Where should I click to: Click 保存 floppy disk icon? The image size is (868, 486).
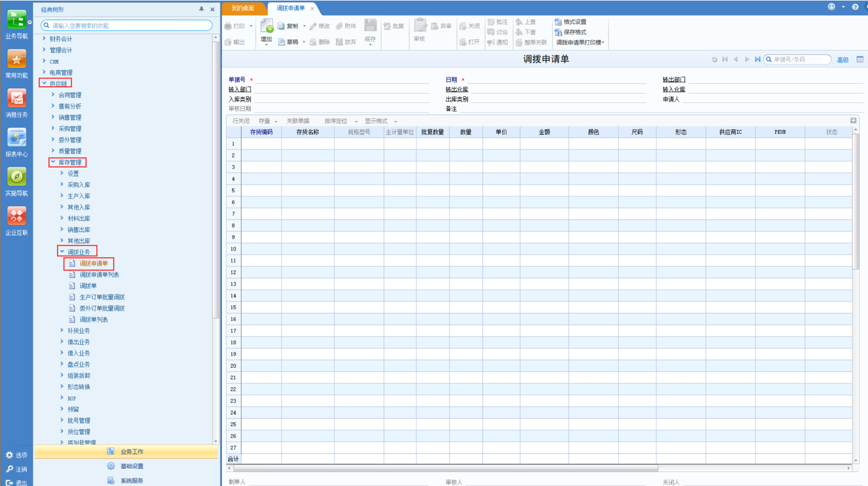tap(371, 25)
